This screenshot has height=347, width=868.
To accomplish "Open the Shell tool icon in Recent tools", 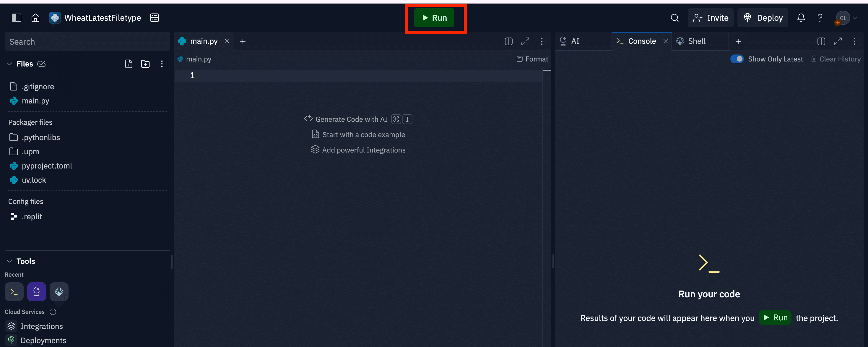I will (x=59, y=291).
